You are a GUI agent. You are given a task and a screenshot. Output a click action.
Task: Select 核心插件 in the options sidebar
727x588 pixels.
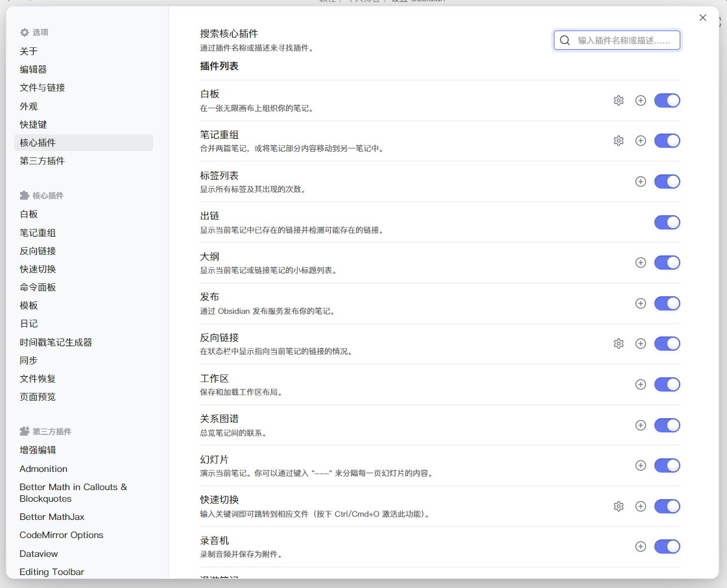(38, 143)
